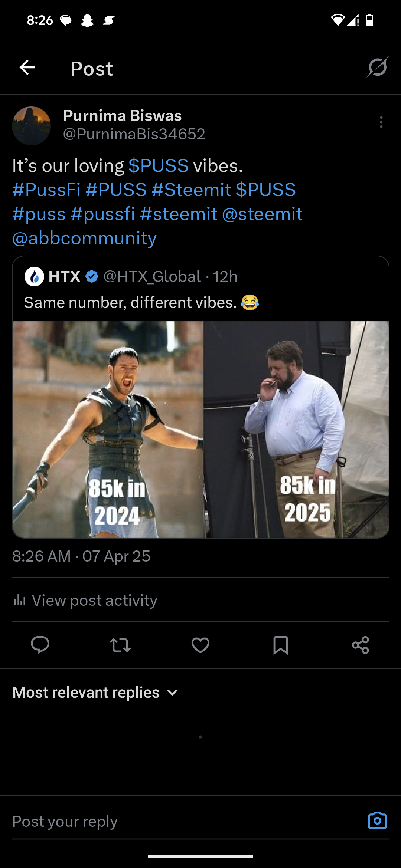Tap the #Steemit hashtag link
The height and width of the screenshot is (868, 401).
point(191,190)
